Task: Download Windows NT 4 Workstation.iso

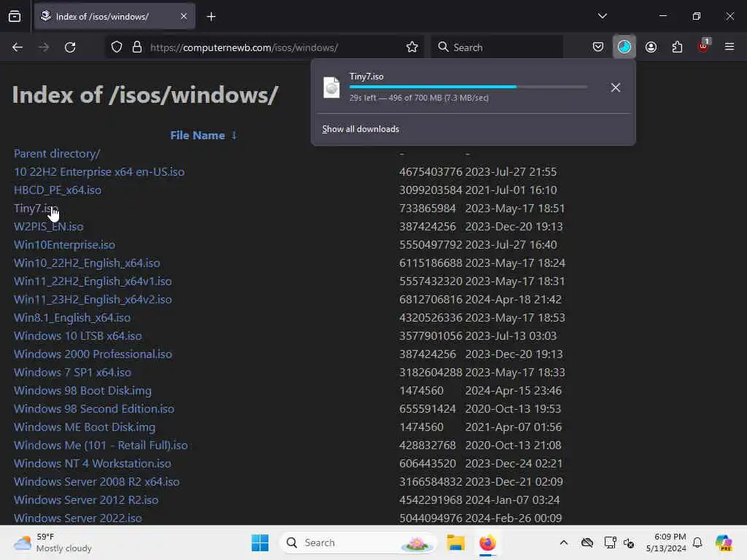Action: point(93,463)
